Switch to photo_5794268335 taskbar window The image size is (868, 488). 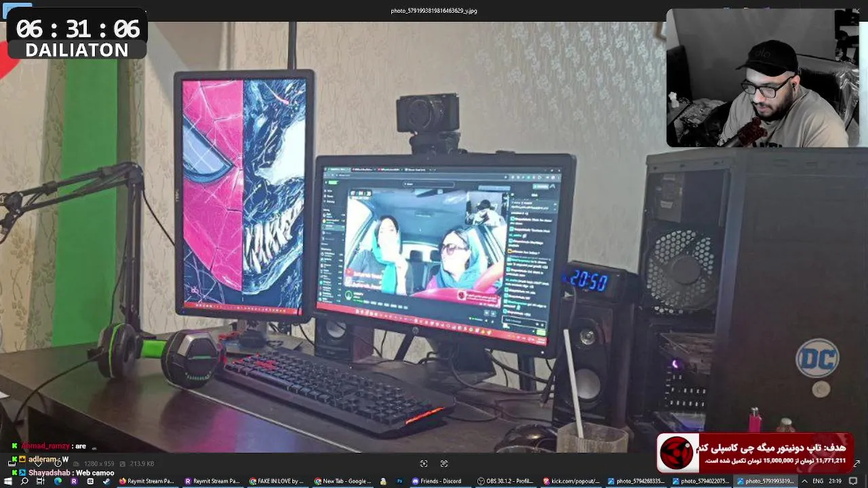(635, 481)
